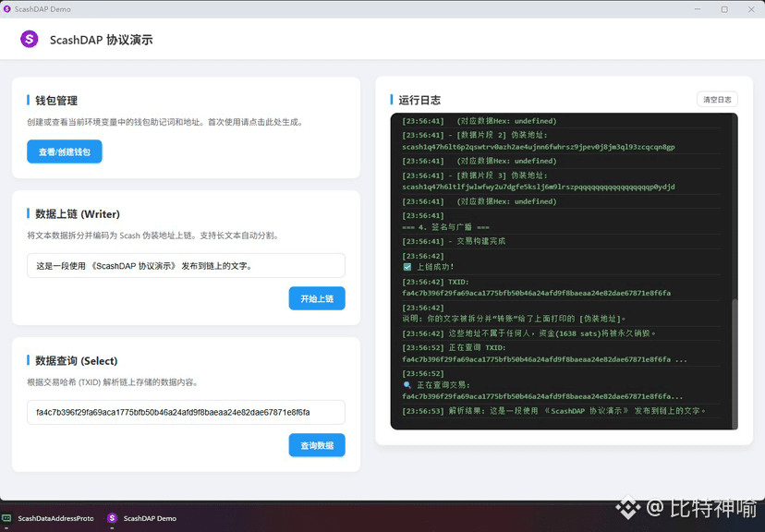Maximize the ScashDAP Demo window
The height and width of the screenshot is (532, 765).
(x=724, y=9)
